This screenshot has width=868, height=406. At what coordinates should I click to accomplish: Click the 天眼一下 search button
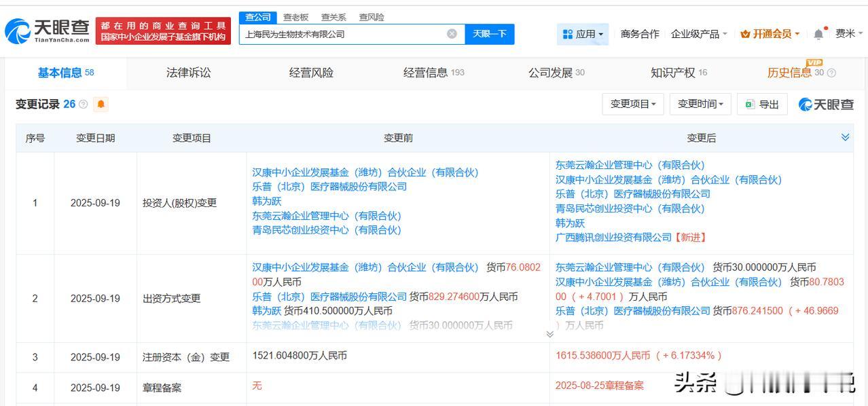point(490,34)
